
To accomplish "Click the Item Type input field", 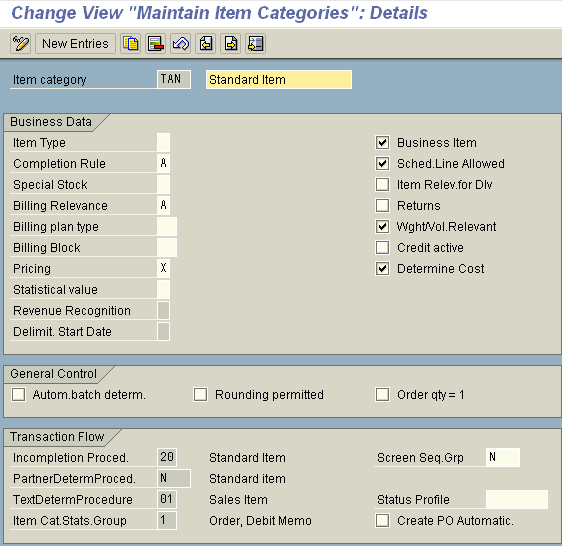I will point(163,142).
